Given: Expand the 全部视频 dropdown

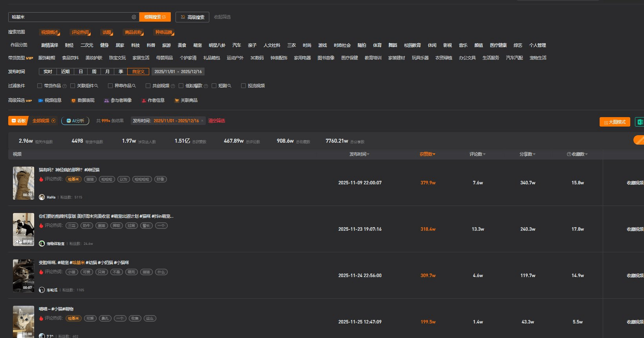Looking at the screenshot, I should click(x=53, y=121).
